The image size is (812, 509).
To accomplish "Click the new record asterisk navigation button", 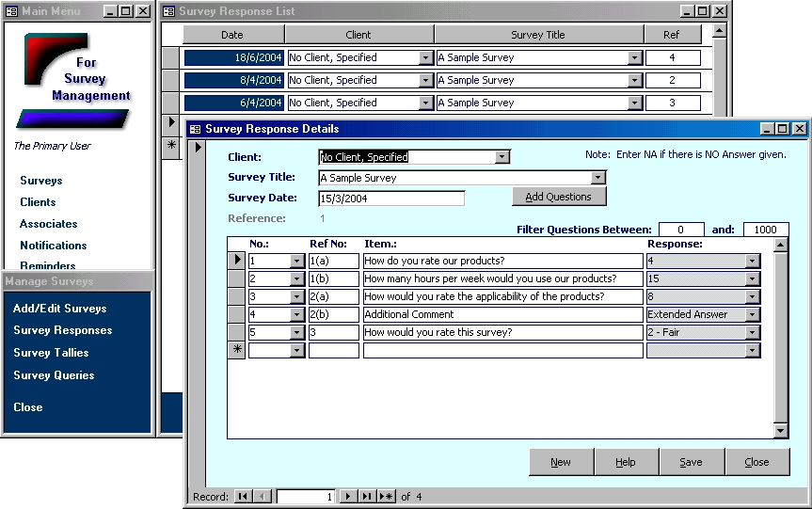I will 386,497.
